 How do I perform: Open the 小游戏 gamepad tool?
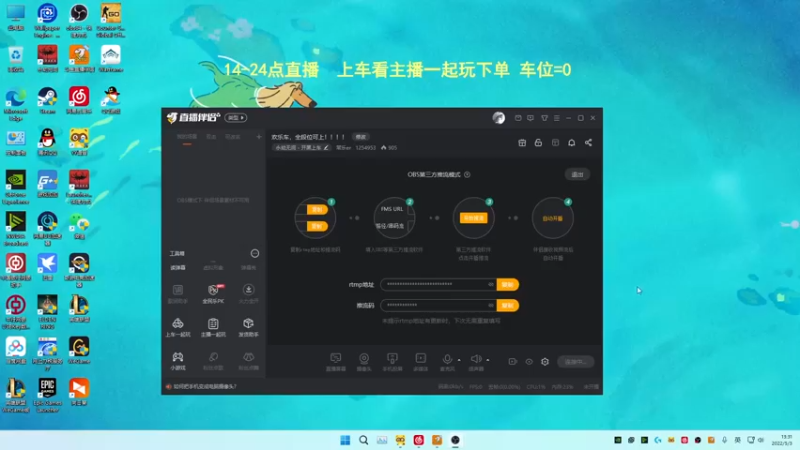[178, 361]
